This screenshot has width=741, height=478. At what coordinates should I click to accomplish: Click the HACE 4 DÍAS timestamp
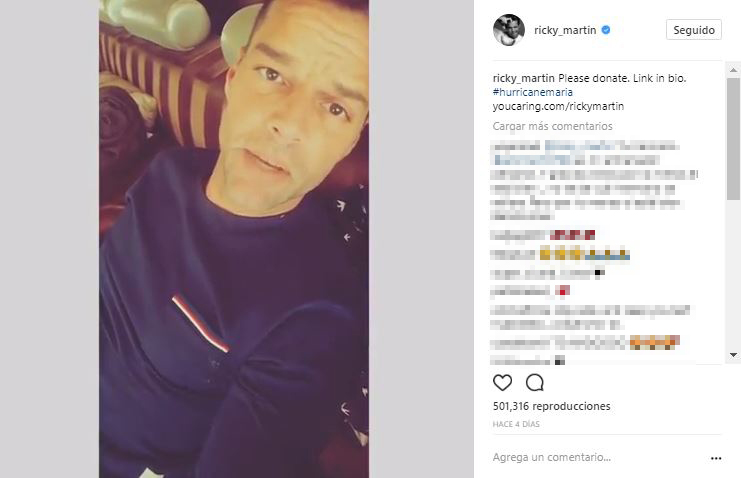pyautogui.click(x=516, y=424)
